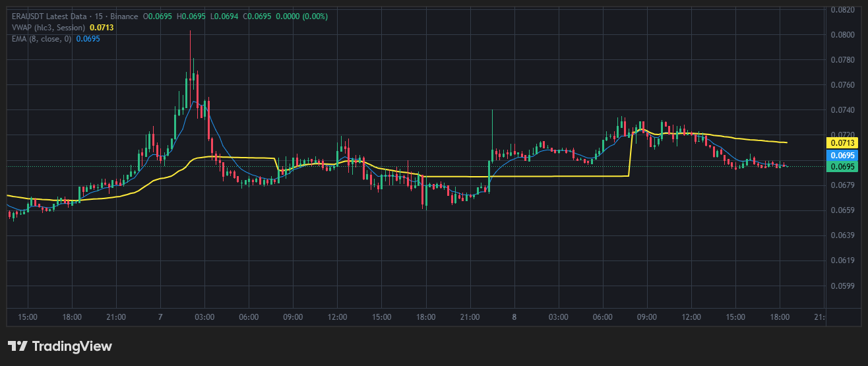Screen dimensions: 868x366
Task: Click the 0.0599 price axis label
Action: tap(842, 286)
